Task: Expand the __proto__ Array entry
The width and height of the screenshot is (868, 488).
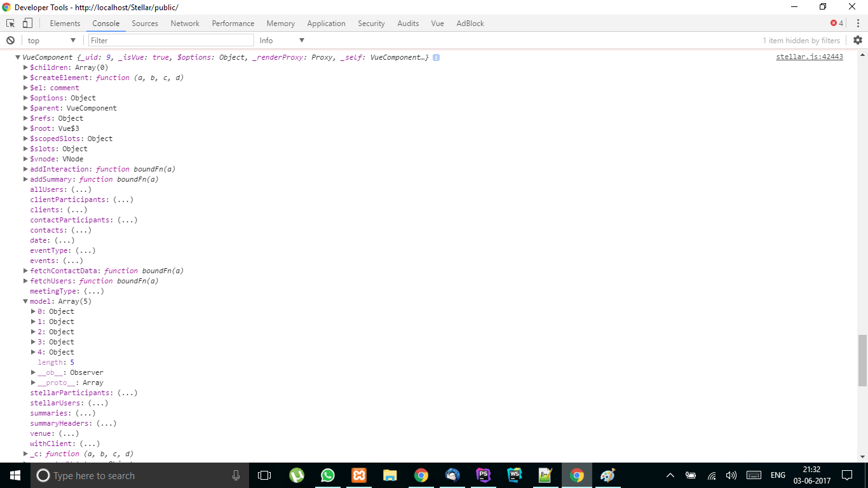Action: tap(33, 383)
